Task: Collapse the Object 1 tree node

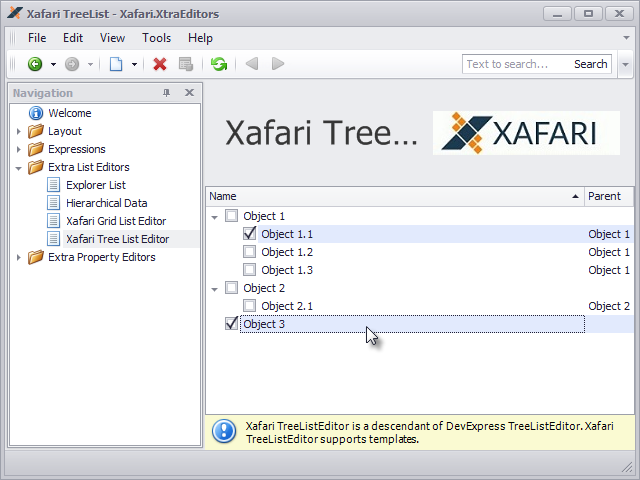Action: click(x=215, y=217)
